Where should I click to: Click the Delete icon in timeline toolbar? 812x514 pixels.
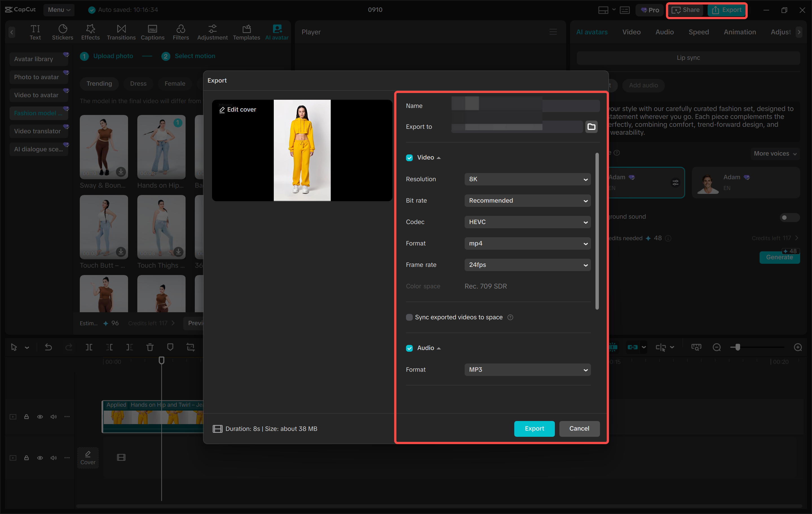[150, 347]
